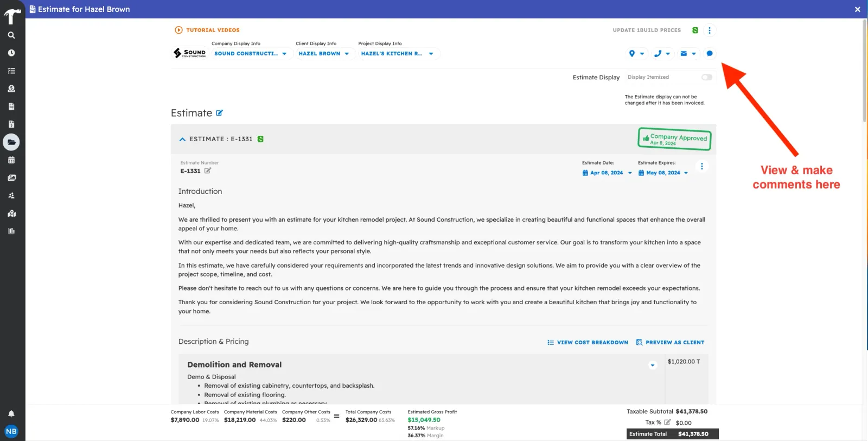Open the Sound Construction company display dropdown

250,54
